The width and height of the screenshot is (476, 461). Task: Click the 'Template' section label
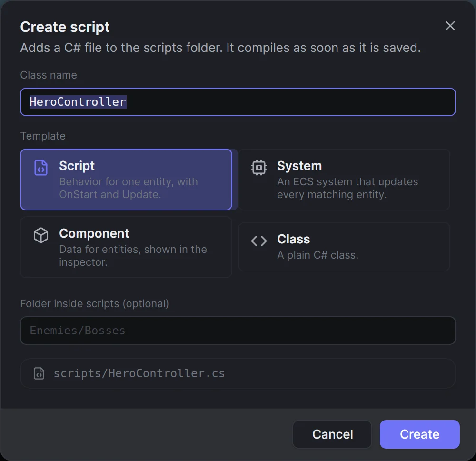point(43,136)
